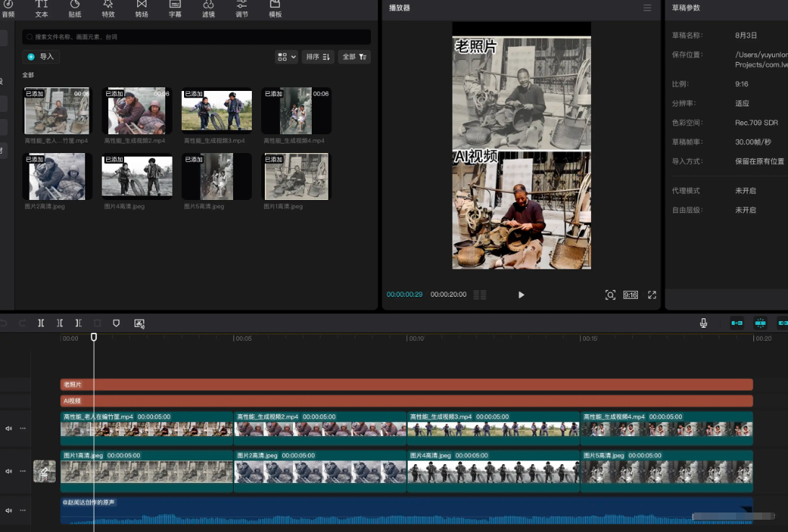
Task: Mute the bottom audio track speaker icon
Action: [9, 510]
